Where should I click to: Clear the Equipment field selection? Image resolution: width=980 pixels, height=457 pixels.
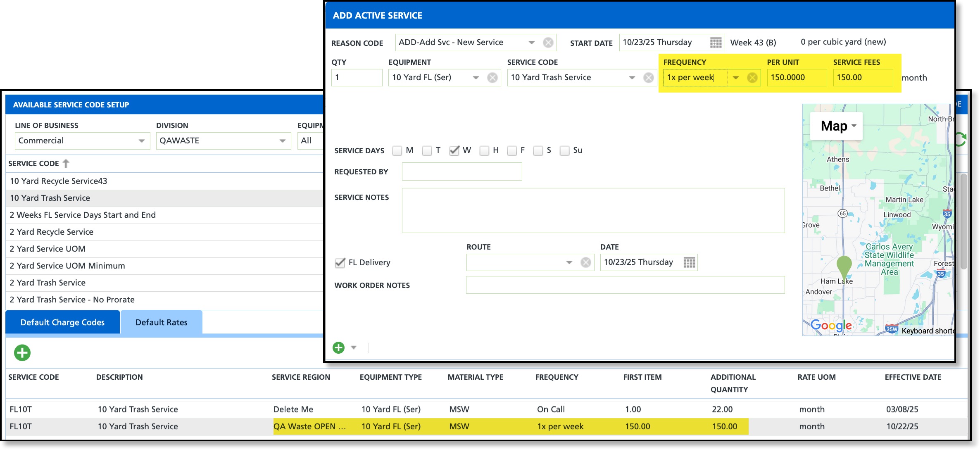pos(492,78)
